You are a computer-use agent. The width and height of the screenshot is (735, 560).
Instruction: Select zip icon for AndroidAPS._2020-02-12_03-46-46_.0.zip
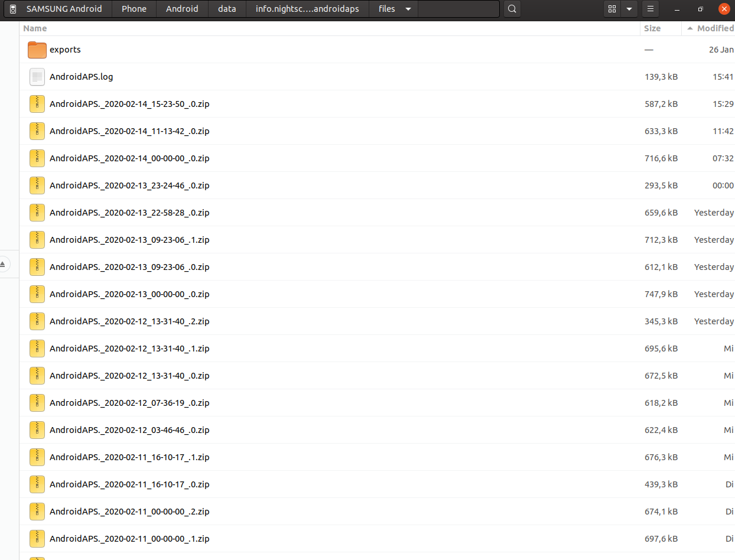[37, 430]
